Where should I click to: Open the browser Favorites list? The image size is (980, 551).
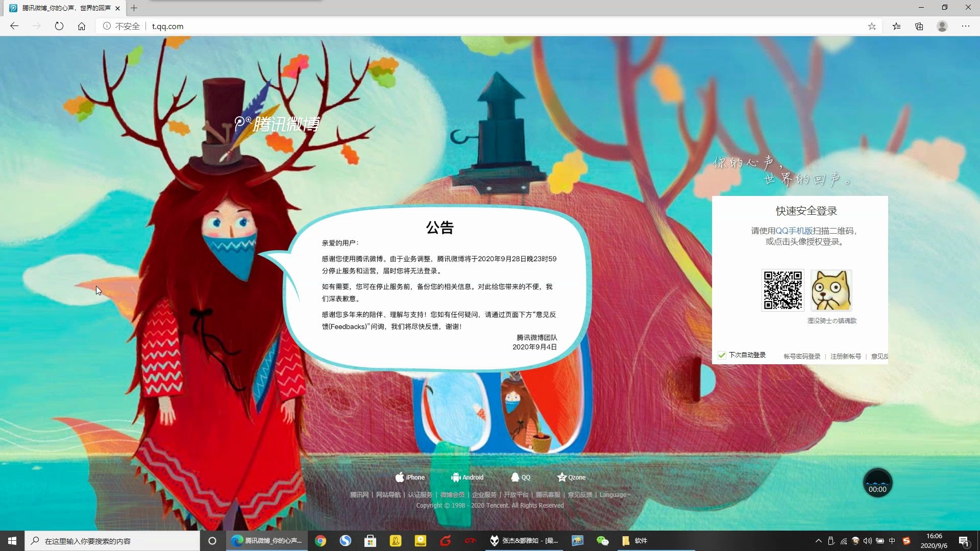click(x=896, y=26)
